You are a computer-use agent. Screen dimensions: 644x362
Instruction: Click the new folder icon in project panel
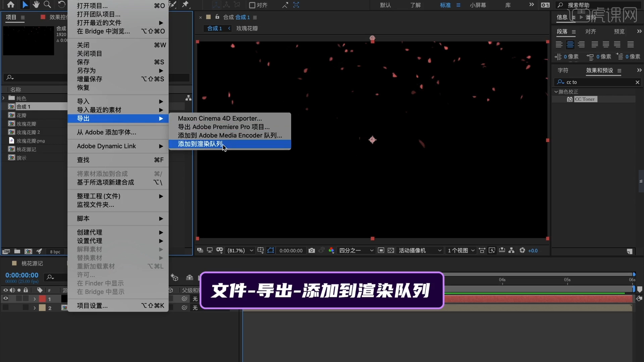pyautogui.click(x=17, y=251)
